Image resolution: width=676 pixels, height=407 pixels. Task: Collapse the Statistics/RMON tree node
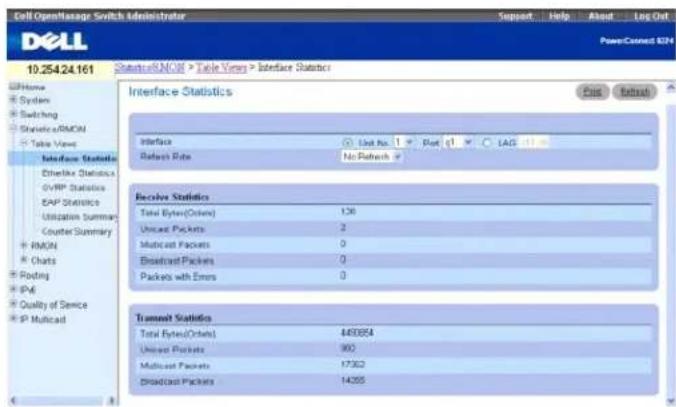(x=13, y=128)
